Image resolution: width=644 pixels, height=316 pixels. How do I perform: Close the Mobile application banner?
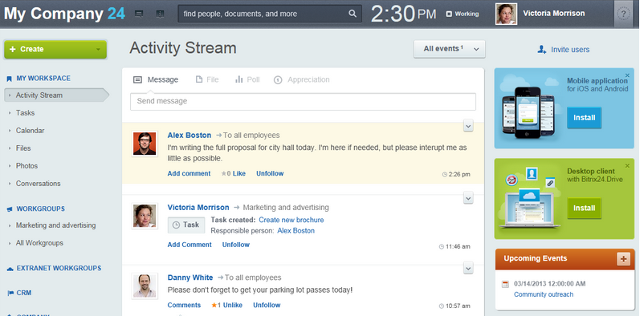click(x=627, y=75)
